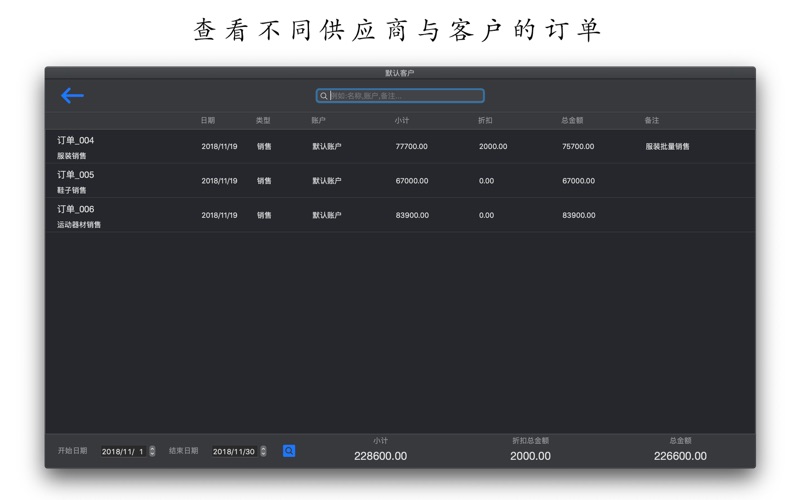Click the 小计 column header
Viewport: 800px width, 500px height.
(x=402, y=121)
